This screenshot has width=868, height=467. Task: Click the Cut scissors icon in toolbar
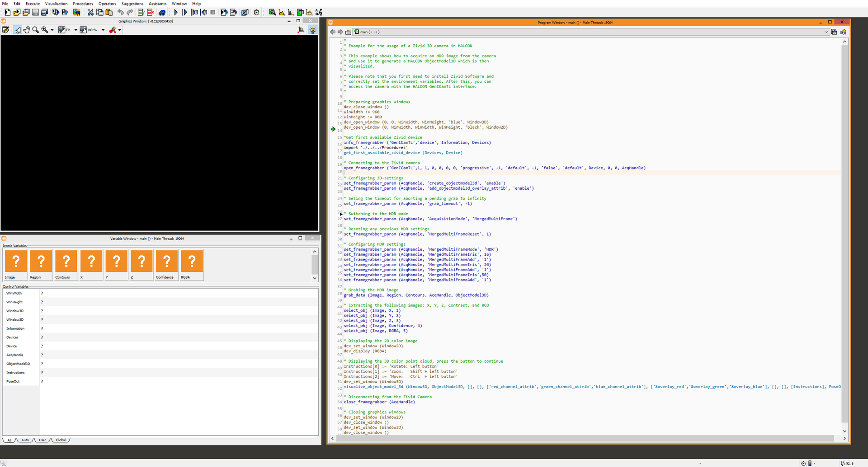click(x=90, y=12)
